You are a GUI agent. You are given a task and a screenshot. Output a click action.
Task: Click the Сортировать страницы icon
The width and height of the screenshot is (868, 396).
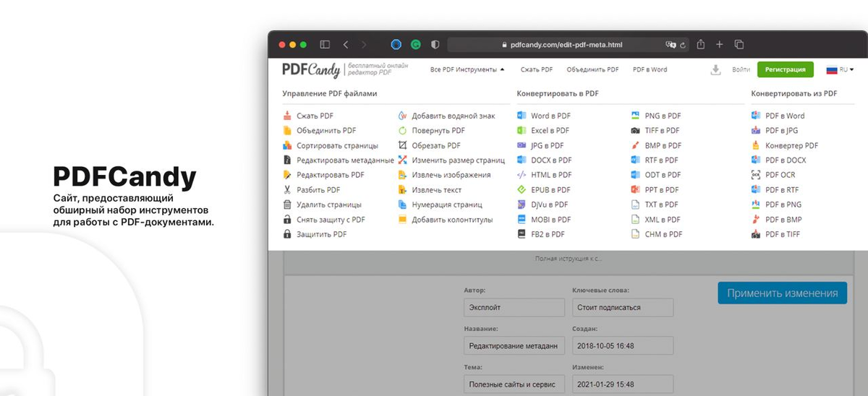[x=287, y=145]
